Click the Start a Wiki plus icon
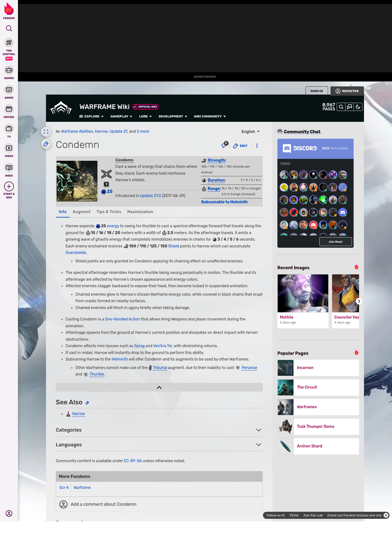Viewport: 392px width, 545px height. click(9, 187)
